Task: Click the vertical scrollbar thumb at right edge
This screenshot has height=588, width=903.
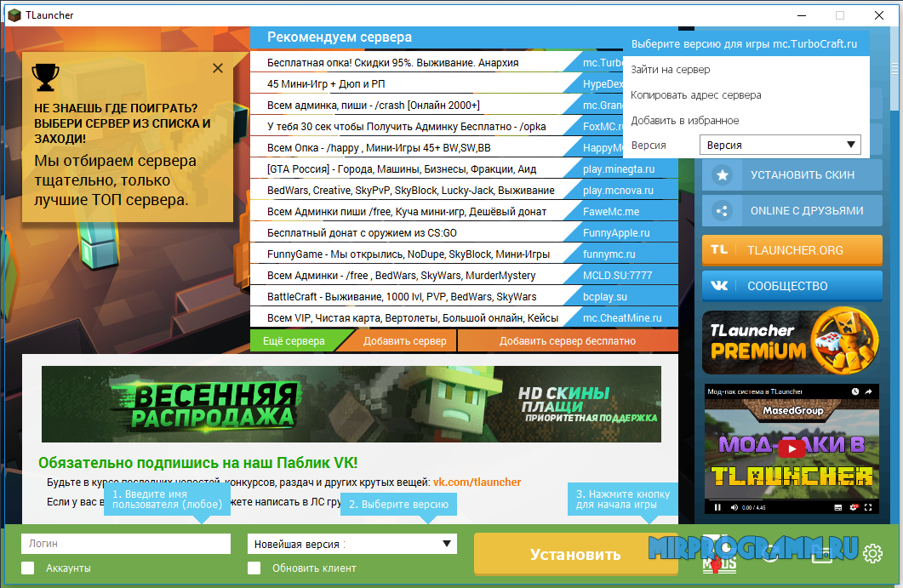Action: 894,71
